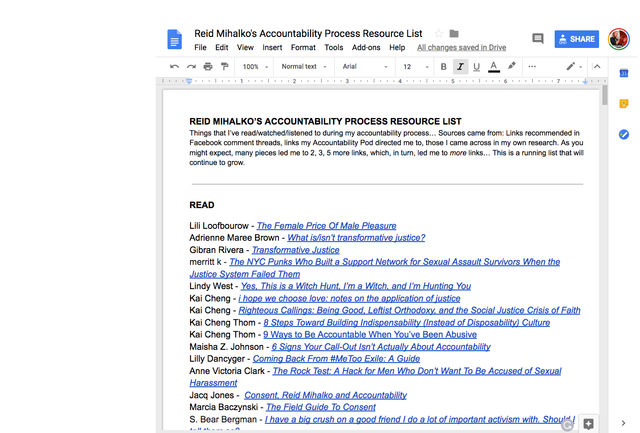Toggle bold formatting

click(x=443, y=67)
